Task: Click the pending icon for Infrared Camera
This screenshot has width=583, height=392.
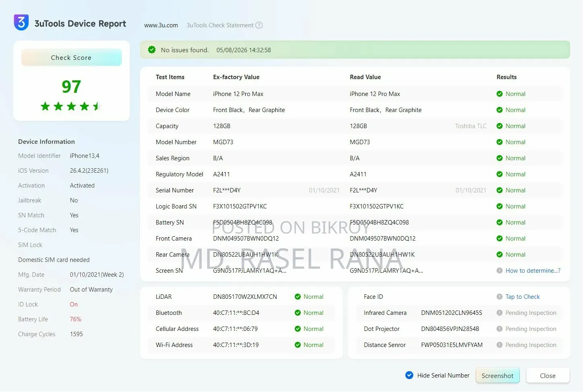Action: (499, 313)
